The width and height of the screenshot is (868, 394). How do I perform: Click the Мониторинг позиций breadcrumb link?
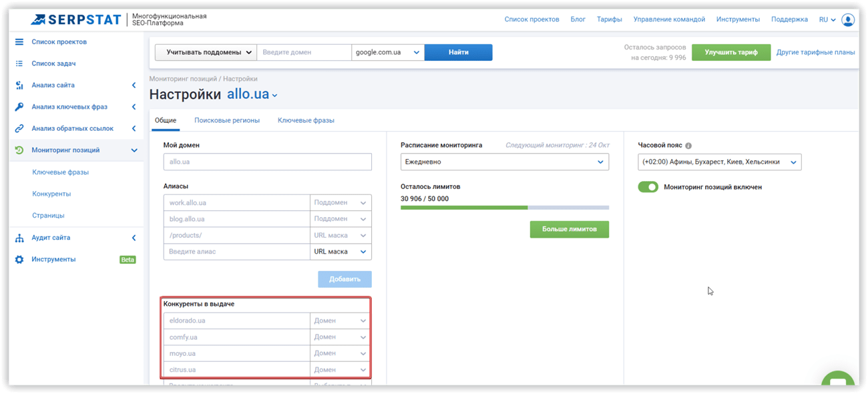point(184,79)
